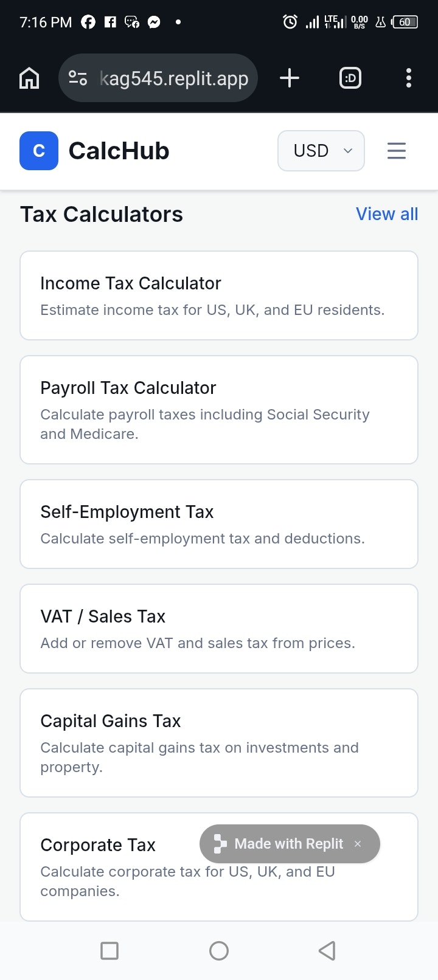This screenshot has height=980, width=438.
Task: Tap the Android recent apps square
Action: coord(109,950)
